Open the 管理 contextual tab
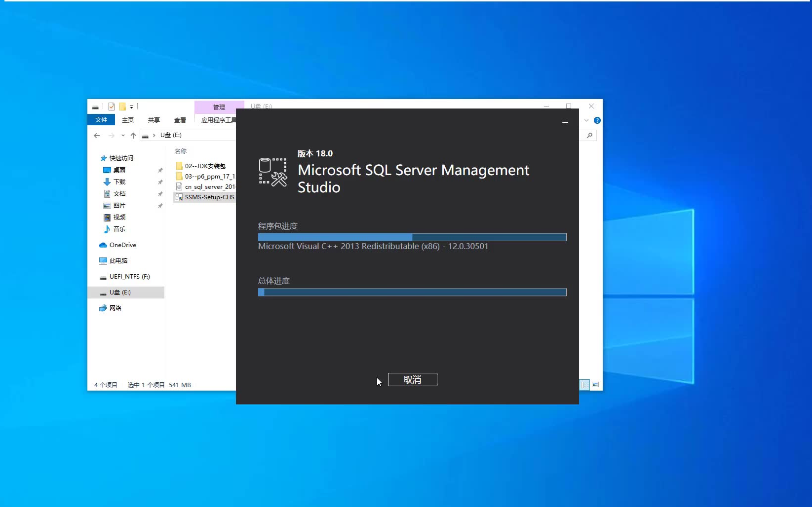Screen dimensions: 812x507 (x=219, y=107)
